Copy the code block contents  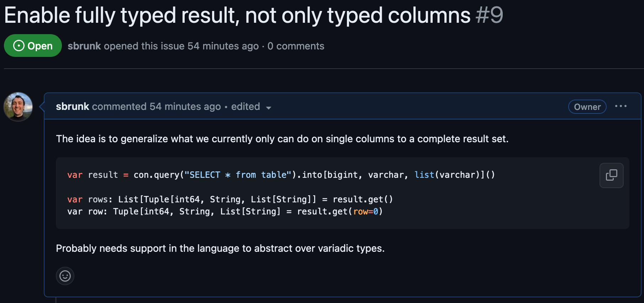click(x=611, y=175)
